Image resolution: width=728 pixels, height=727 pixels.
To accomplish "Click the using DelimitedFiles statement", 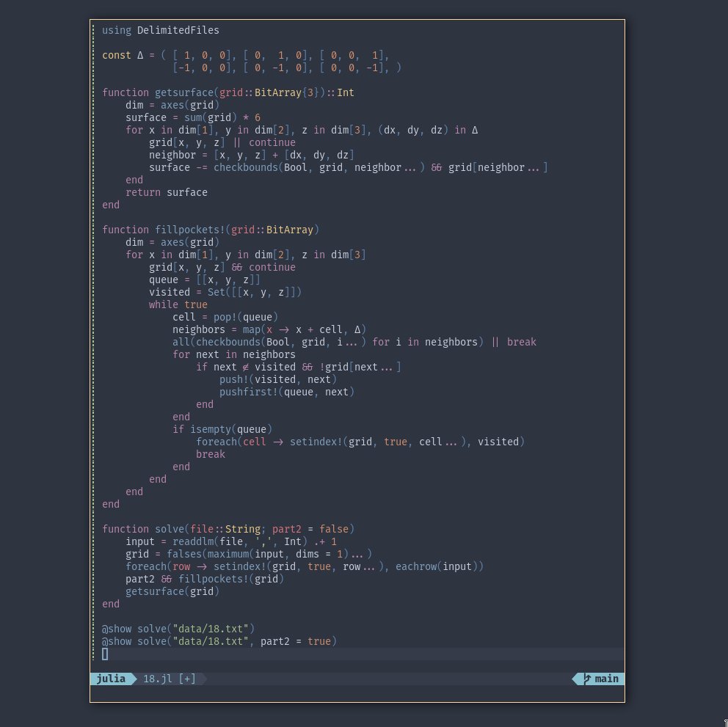I will coord(158,29).
